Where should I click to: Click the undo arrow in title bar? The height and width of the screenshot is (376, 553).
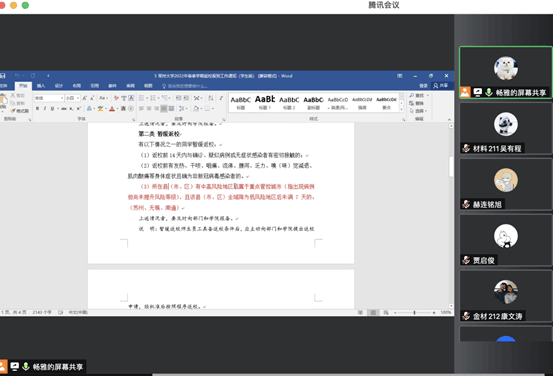pos(17,75)
